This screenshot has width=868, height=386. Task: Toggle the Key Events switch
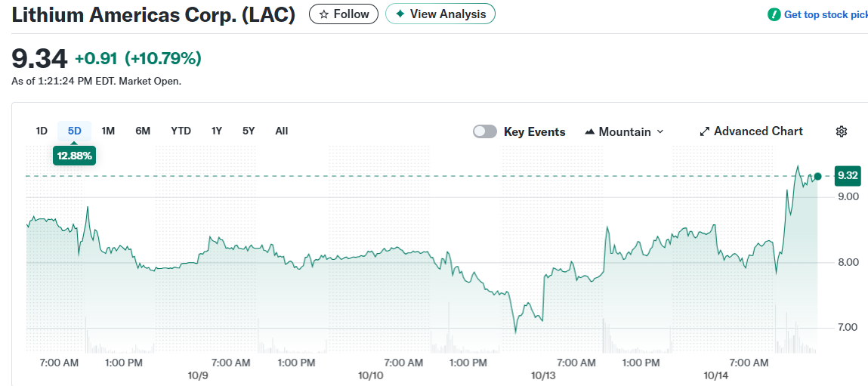(485, 131)
